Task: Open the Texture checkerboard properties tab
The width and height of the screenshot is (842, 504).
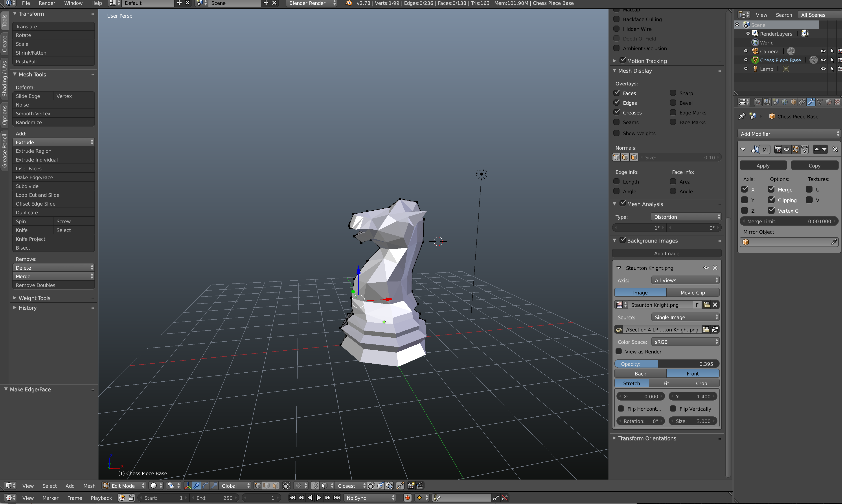Action: pos(837,102)
